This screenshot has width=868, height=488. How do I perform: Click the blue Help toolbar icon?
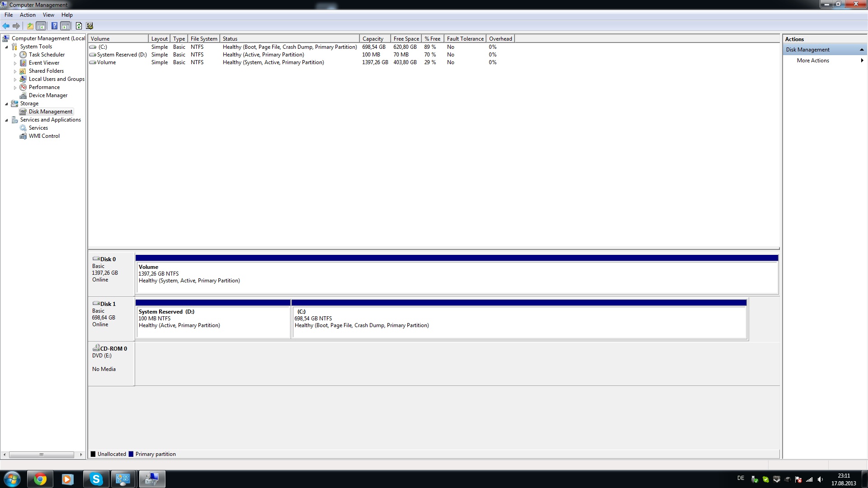[x=54, y=26]
